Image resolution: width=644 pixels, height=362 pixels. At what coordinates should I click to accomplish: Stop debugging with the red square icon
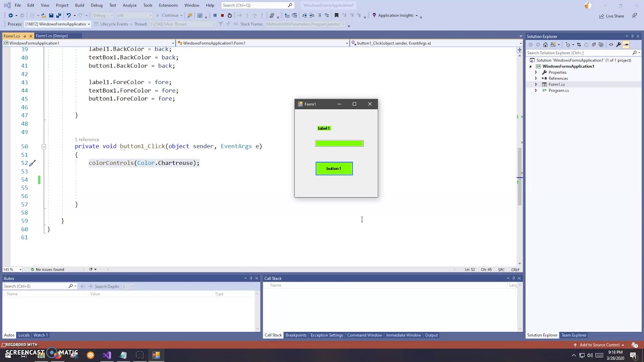click(x=222, y=15)
